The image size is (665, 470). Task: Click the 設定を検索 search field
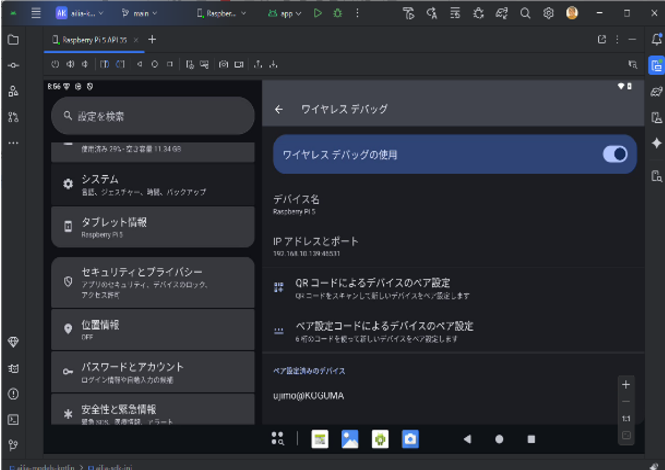[152, 116]
